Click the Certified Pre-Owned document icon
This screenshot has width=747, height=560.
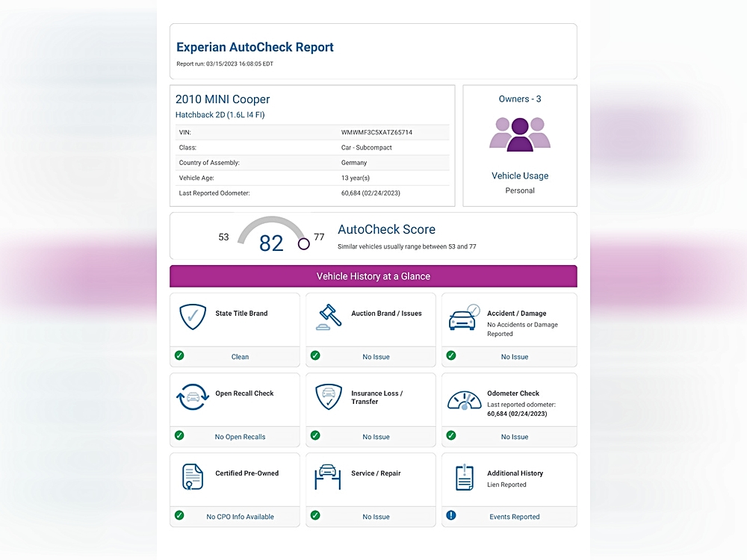coord(193,477)
